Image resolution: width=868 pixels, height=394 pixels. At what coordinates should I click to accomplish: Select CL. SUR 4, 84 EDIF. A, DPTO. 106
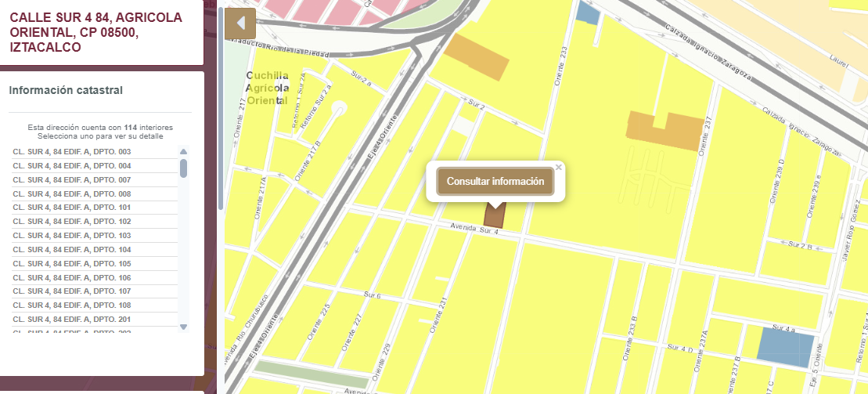(x=94, y=277)
